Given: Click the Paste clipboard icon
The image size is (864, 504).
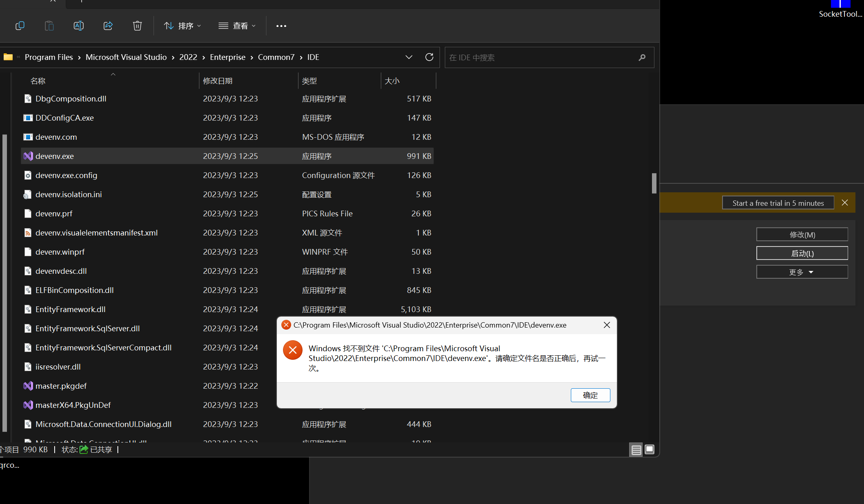Looking at the screenshot, I should (49, 26).
